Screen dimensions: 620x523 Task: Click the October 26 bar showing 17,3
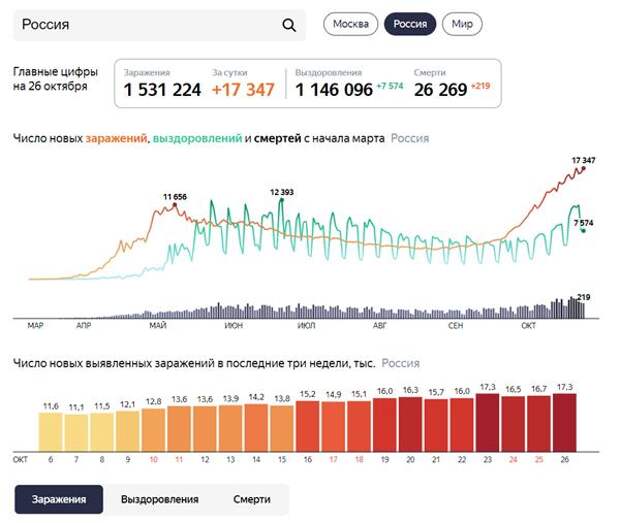[x=565, y=423]
